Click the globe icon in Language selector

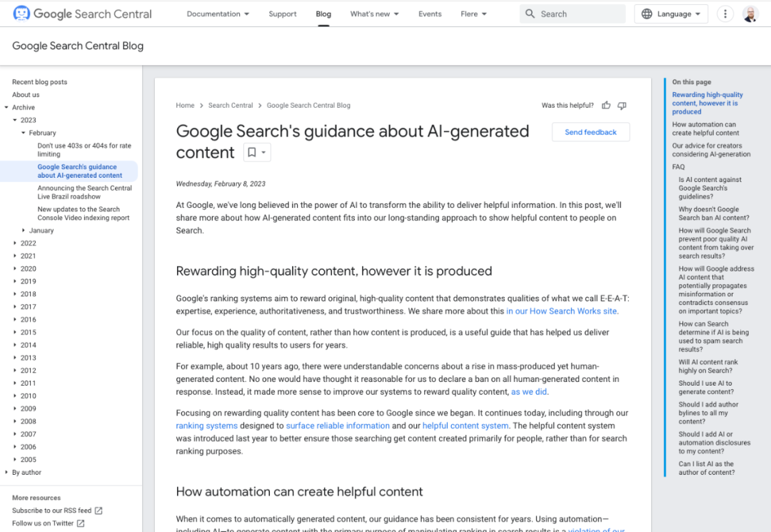[x=647, y=14]
